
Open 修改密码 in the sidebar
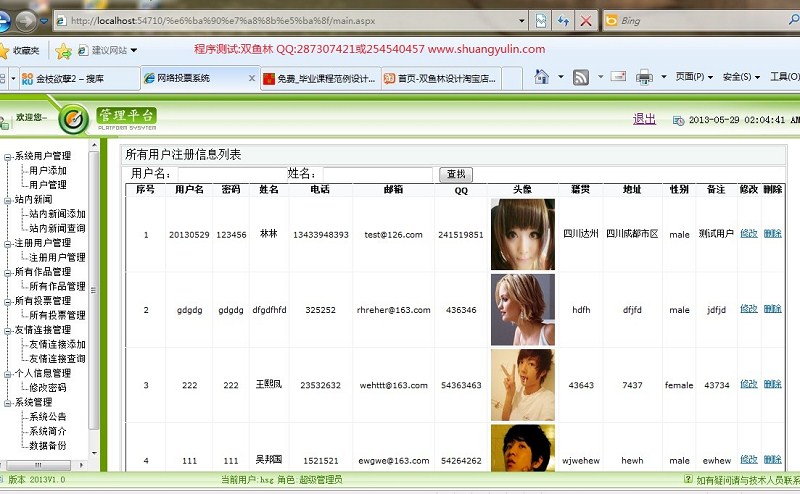(48, 388)
